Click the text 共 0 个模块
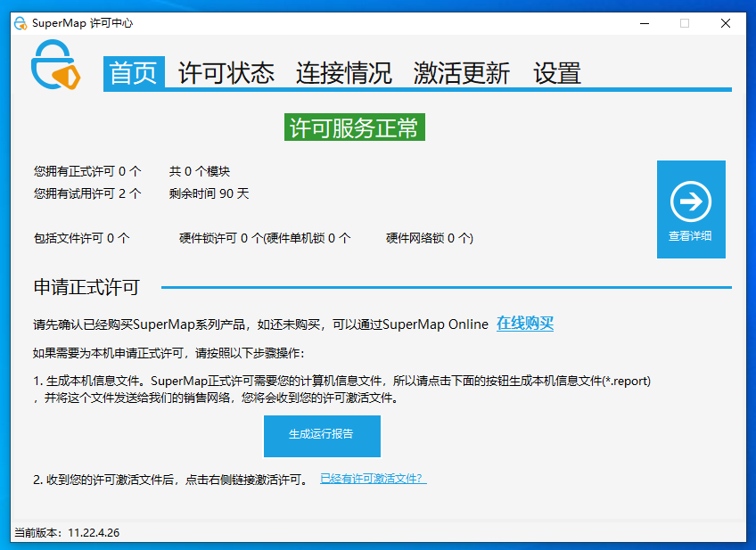Image resolution: width=756 pixels, height=550 pixels. pyautogui.click(x=200, y=171)
